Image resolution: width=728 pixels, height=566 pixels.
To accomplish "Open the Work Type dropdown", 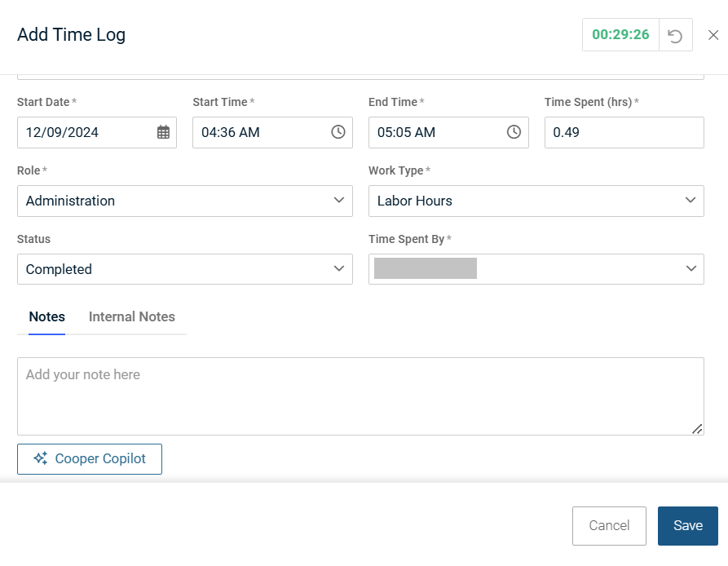I will [536, 201].
